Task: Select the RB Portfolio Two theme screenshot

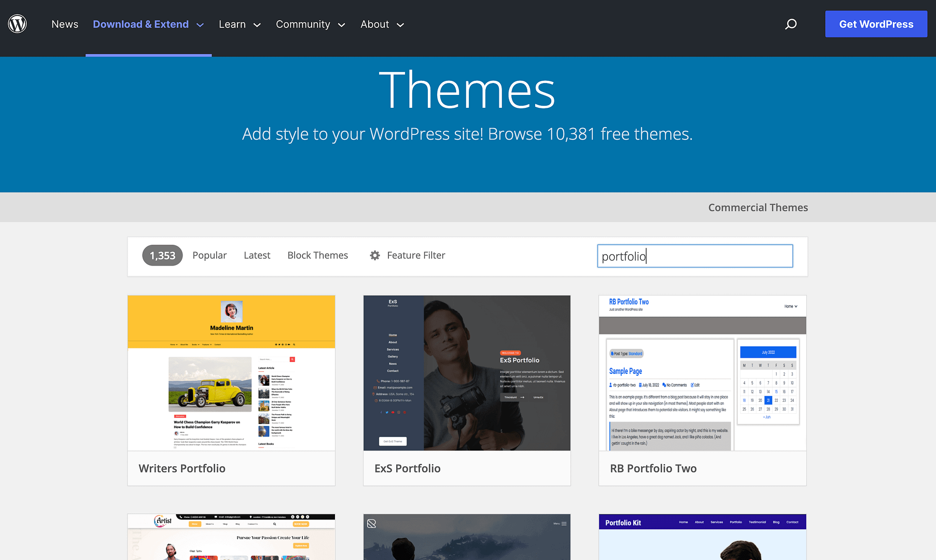Action: (x=702, y=373)
